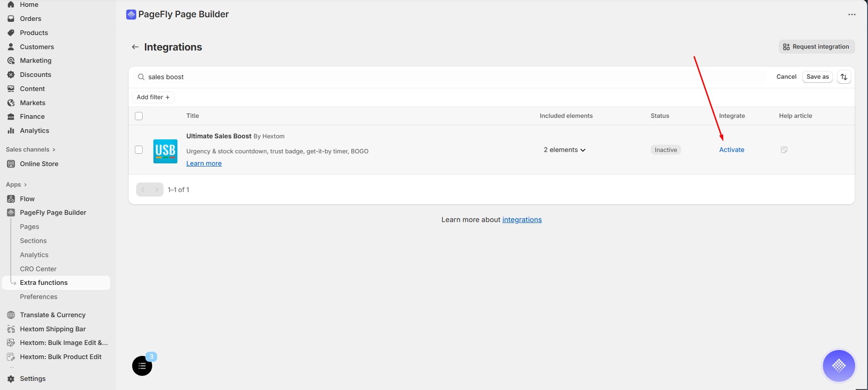
Task: Click the Save as button
Action: click(x=817, y=77)
